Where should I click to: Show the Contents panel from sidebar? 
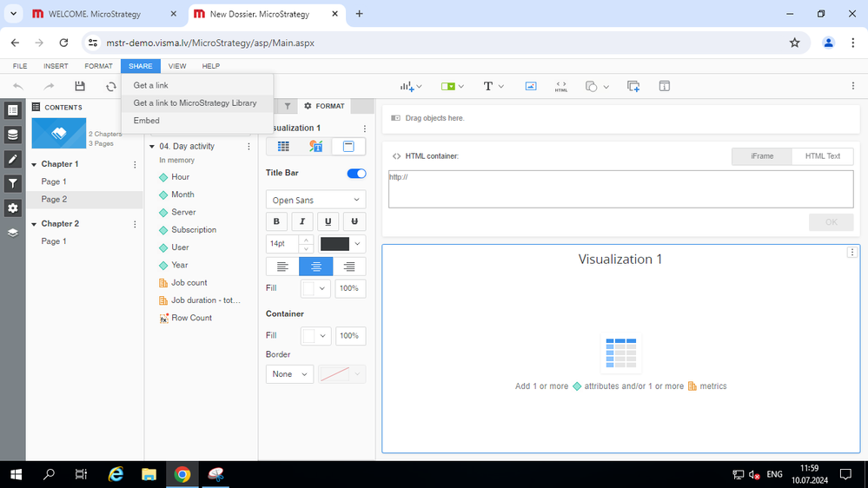13,110
